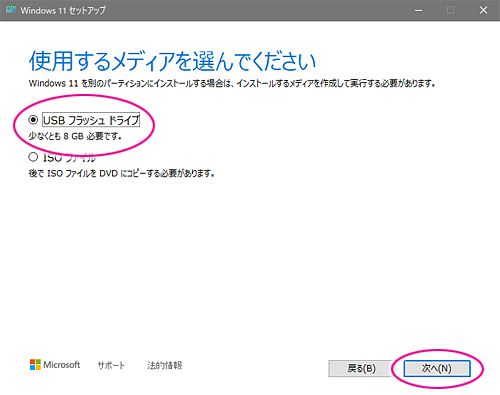This screenshot has width=500, height=395.
Task: Click the 戻る(B) button
Action: (x=361, y=368)
